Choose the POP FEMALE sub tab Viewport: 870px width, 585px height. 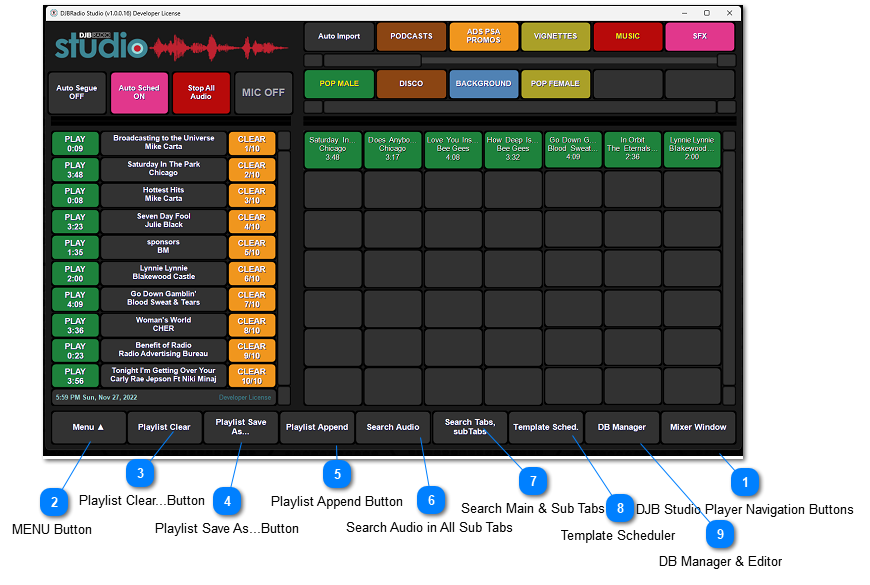pyautogui.click(x=555, y=84)
